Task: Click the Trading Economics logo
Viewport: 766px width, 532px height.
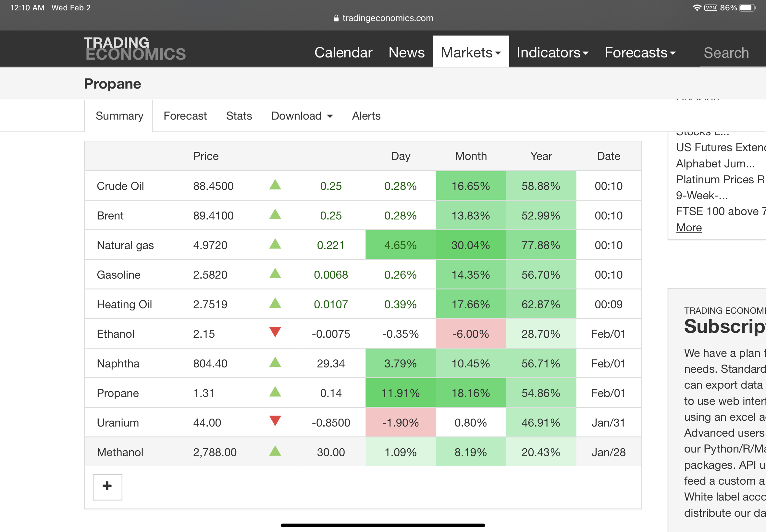Action: [x=134, y=49]
